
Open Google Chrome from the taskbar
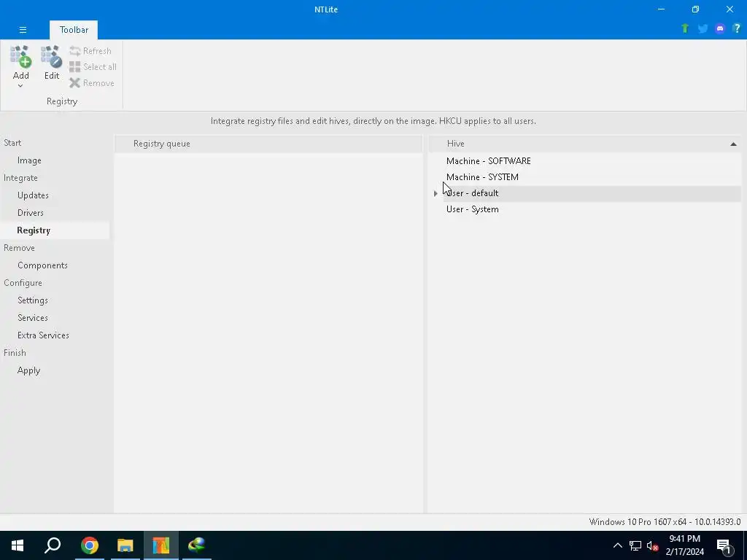point(89,545)
